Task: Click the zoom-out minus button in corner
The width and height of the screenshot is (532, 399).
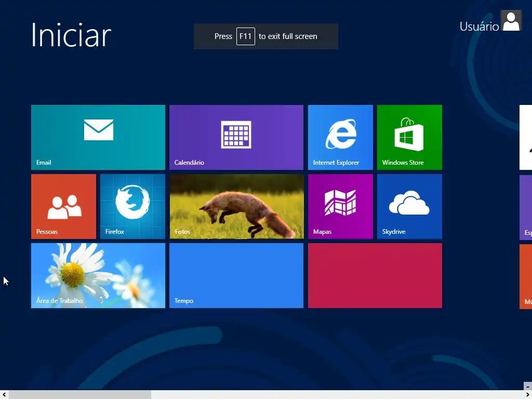Action: (x=528, y=386)
